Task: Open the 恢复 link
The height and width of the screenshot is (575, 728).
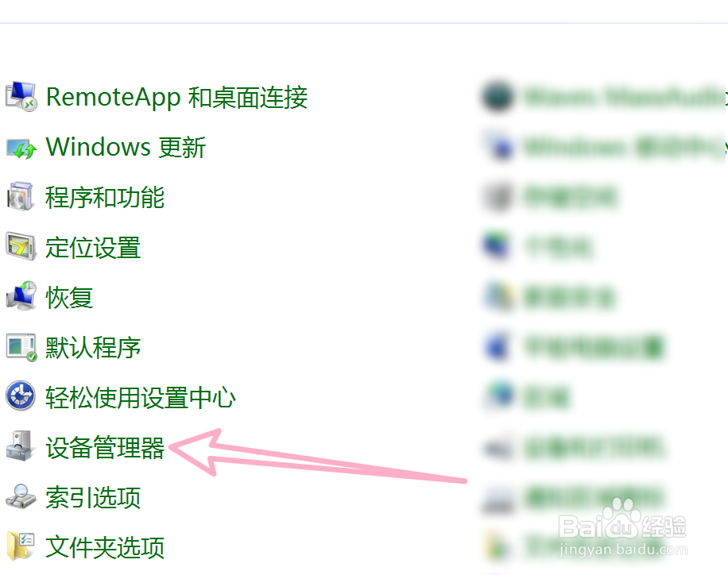Action: [x=69, y=298]
